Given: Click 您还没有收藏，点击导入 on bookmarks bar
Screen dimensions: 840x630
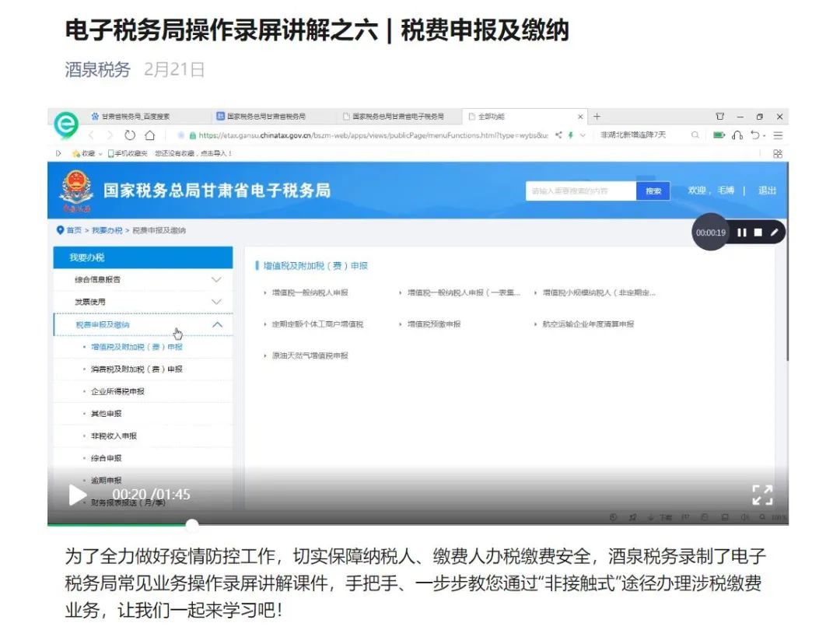Looking at the screenshot, I should [x=194, y=153].
